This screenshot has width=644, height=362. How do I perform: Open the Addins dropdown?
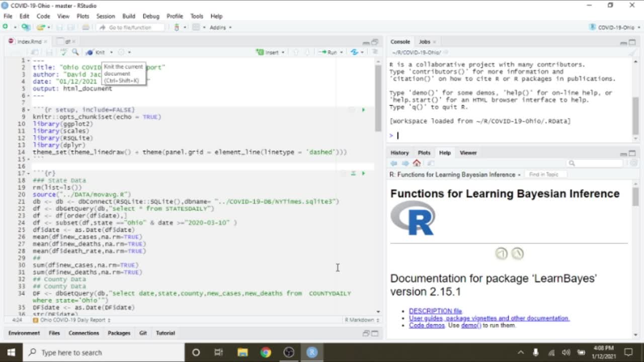click(x=220, y=27)
